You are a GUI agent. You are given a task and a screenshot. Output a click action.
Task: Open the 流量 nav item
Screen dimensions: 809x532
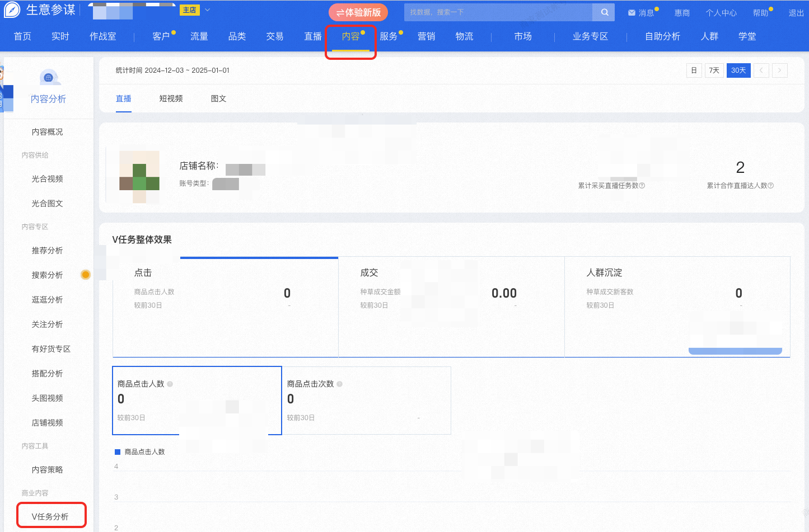[199, 36]
